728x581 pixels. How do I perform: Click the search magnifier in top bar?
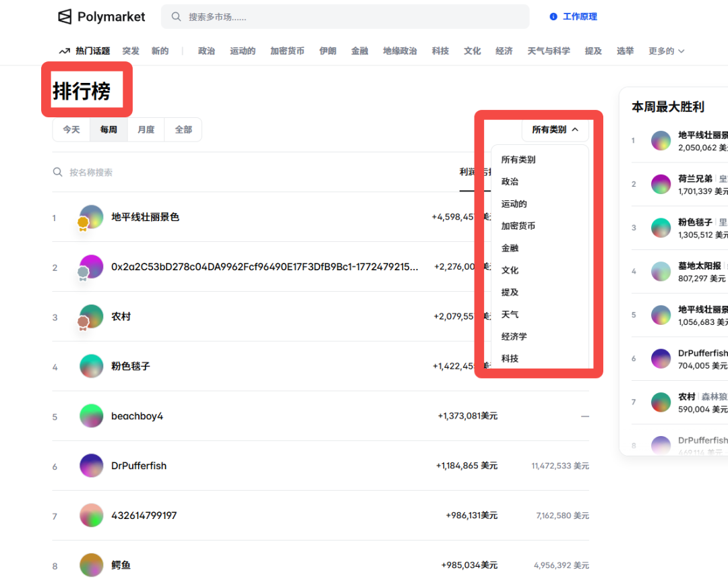(x=176, y=17)
